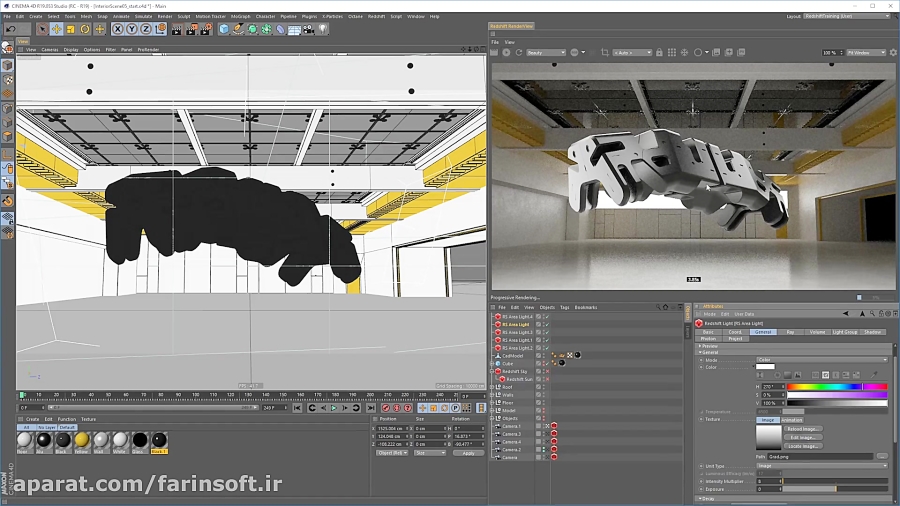
Task: Click the Light object icon in toolbar
Action: point(323,30)
